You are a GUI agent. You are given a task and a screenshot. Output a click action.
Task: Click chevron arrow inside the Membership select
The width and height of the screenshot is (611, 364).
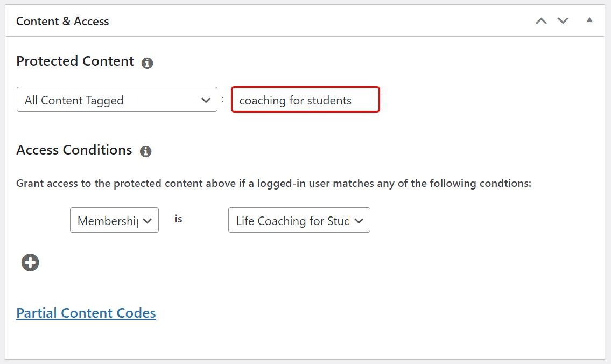148,221
